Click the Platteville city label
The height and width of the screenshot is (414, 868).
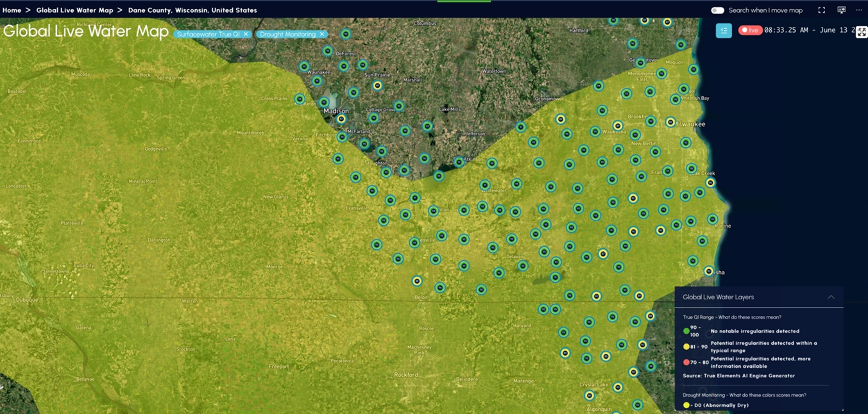pos(72,223)
